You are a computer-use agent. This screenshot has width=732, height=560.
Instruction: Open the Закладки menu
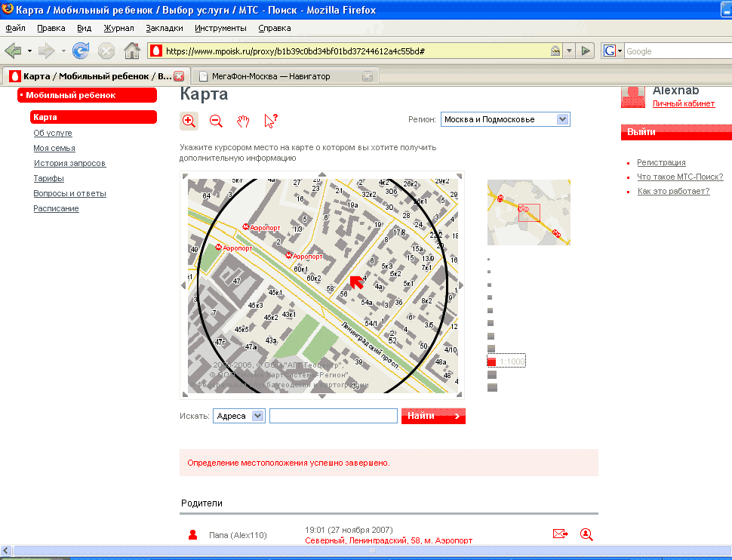point(165,28)
